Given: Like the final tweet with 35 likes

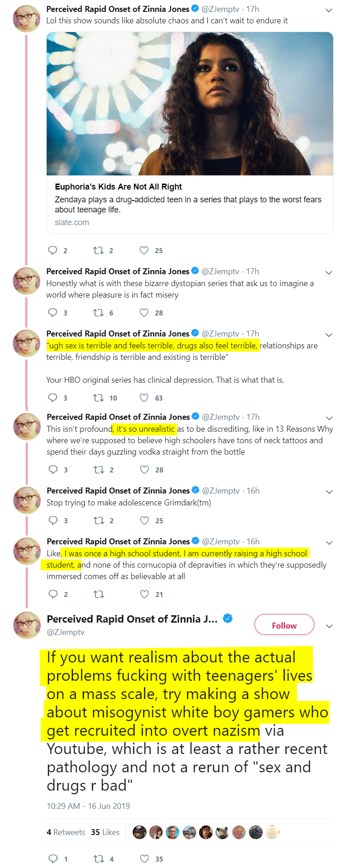Looking at the screenshot, I should tap(144, 858).
